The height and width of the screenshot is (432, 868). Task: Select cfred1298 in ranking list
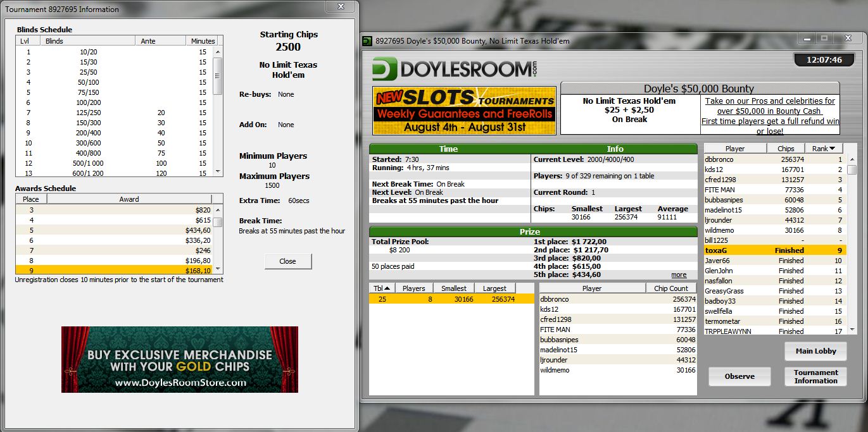(x=775, y=180)
